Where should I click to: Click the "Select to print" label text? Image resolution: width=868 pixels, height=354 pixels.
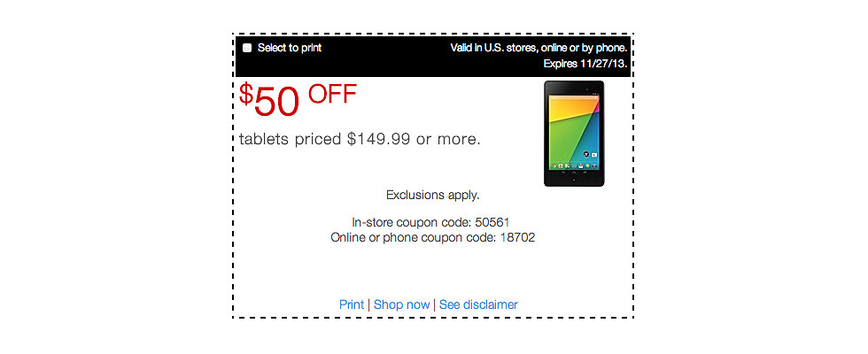(x=289, y=48)
